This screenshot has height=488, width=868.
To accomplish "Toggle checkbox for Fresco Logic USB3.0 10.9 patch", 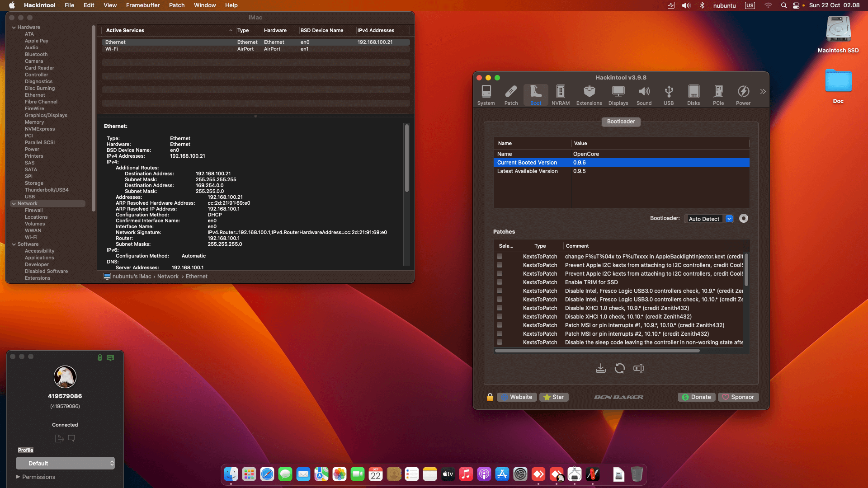I will (x=500, y=291).
